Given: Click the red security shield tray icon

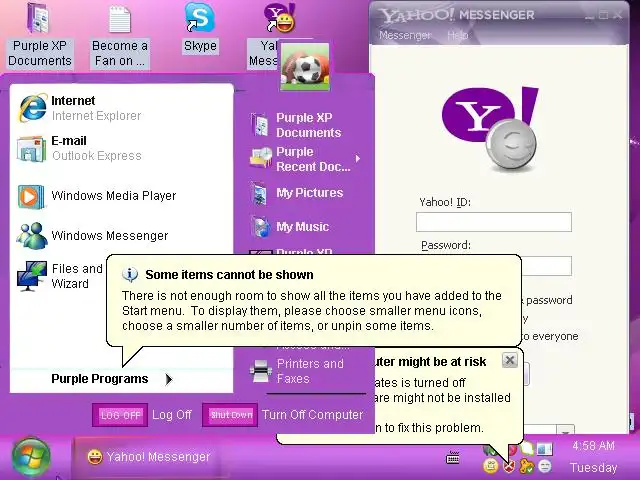Looking at the screenshot, I should 509,466.
